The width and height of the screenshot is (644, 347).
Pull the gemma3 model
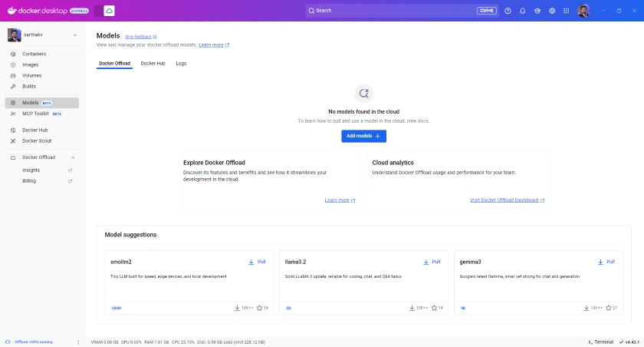tap(606, 262)
